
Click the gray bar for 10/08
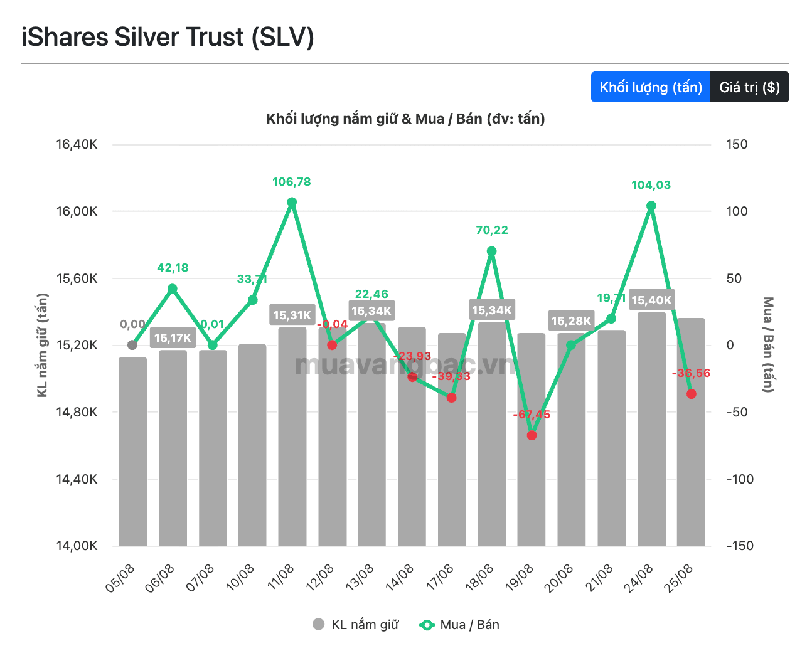(252, 445)
